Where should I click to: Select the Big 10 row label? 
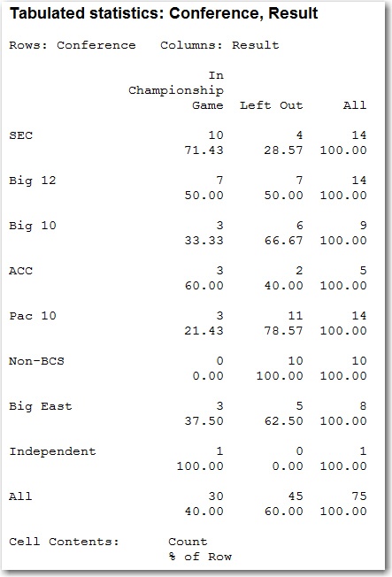coord(33,226)
